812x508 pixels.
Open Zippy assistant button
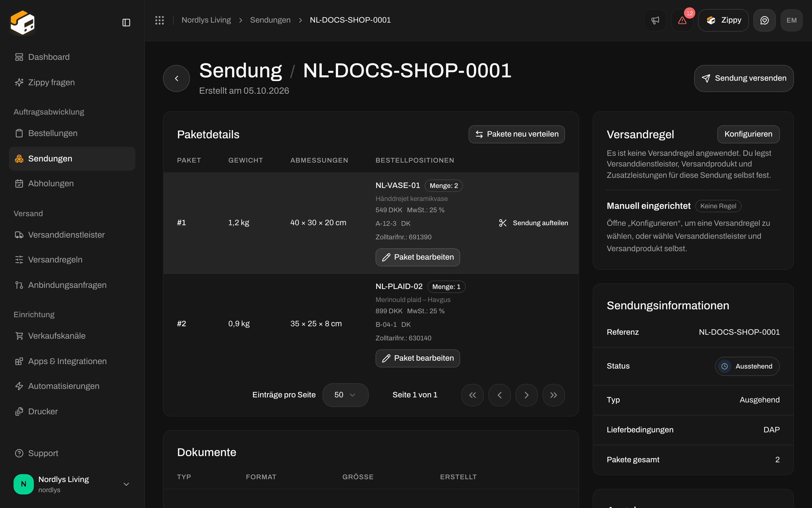click(723, 20)
